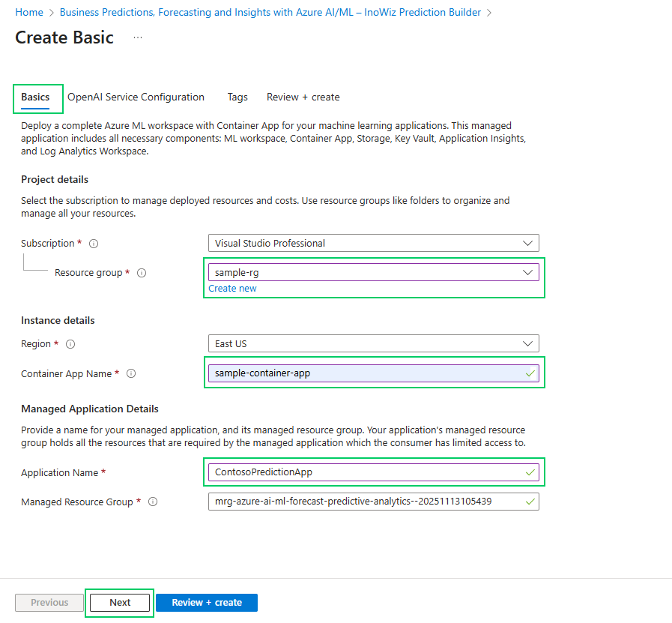Expand the Region dropdown set to East US
The width and height of the screenshot is (672, 623).
click(x=373, y=343)
